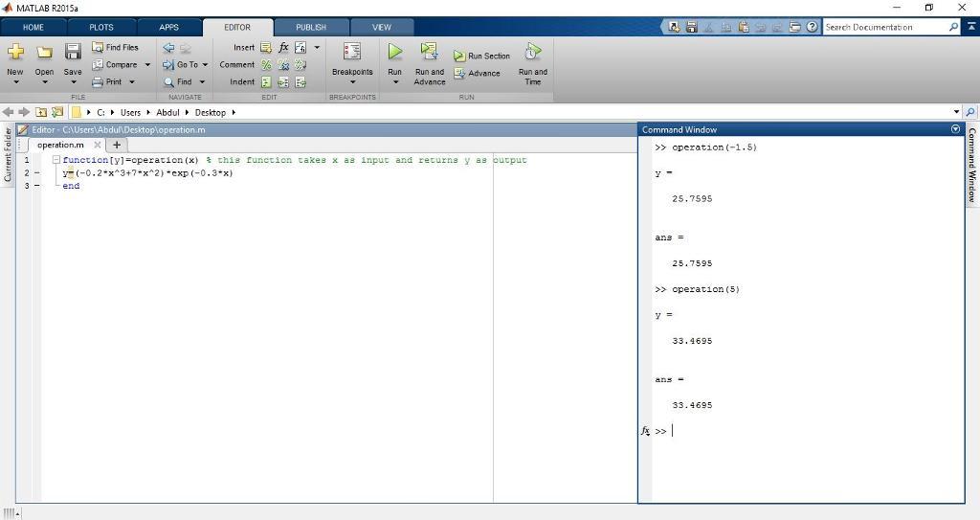Click the Run and Time icon

533,52
